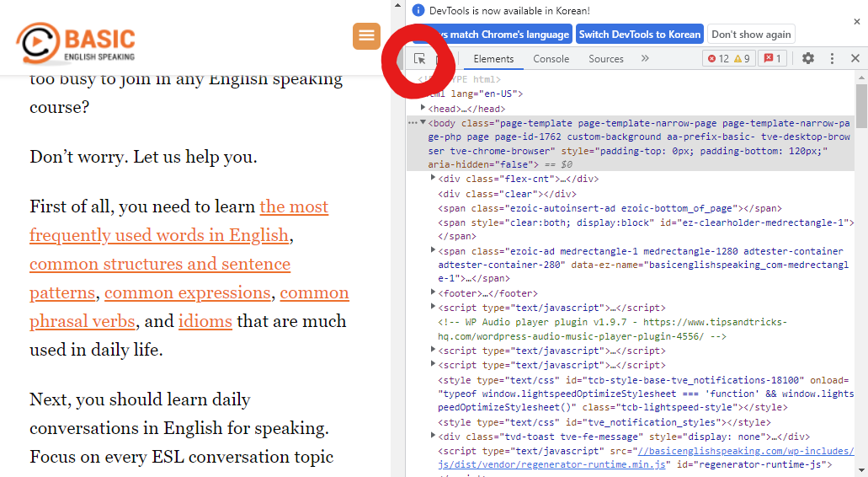Screen dimensions: 868x477
Task: Open 'the most frequently used words' link
Action: (178, 221)
